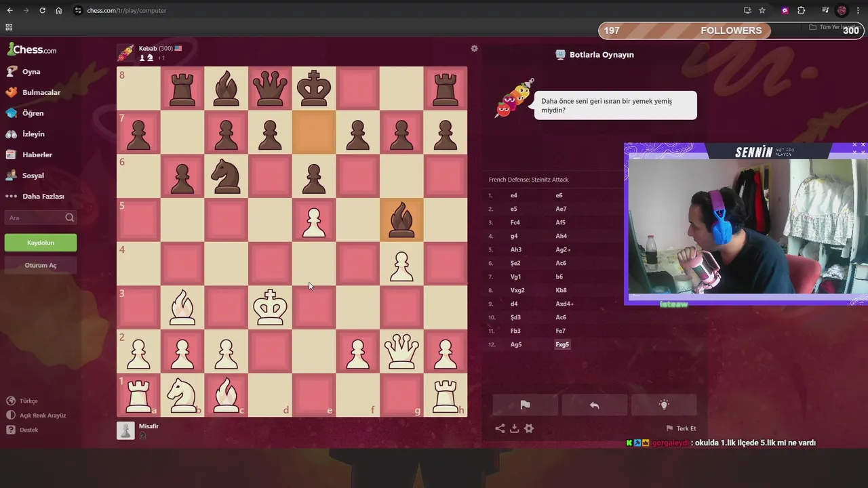Viewport: 868px width, 488px height.
Task: Expand the Daha Fazlası menu
Action: click(x=43, y=197)
